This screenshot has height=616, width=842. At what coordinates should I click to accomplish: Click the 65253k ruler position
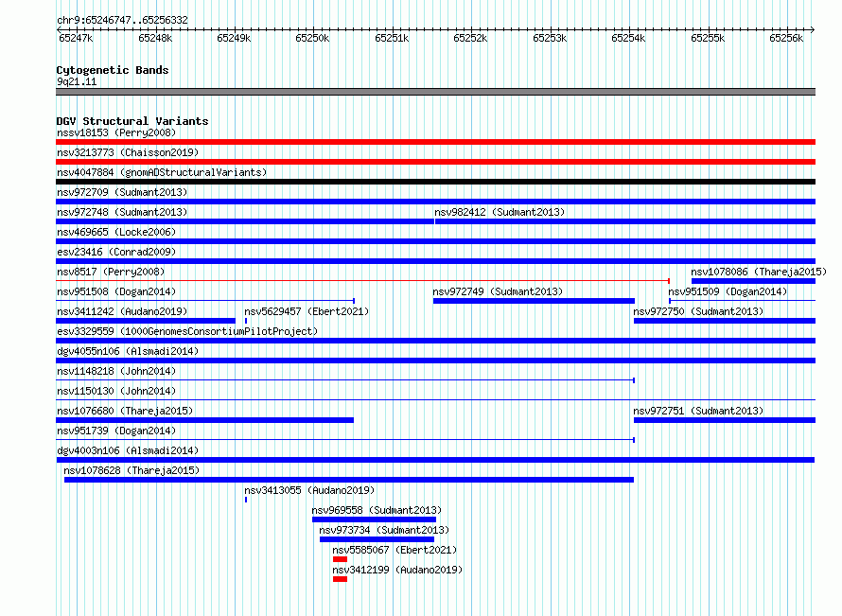point(550,38)
